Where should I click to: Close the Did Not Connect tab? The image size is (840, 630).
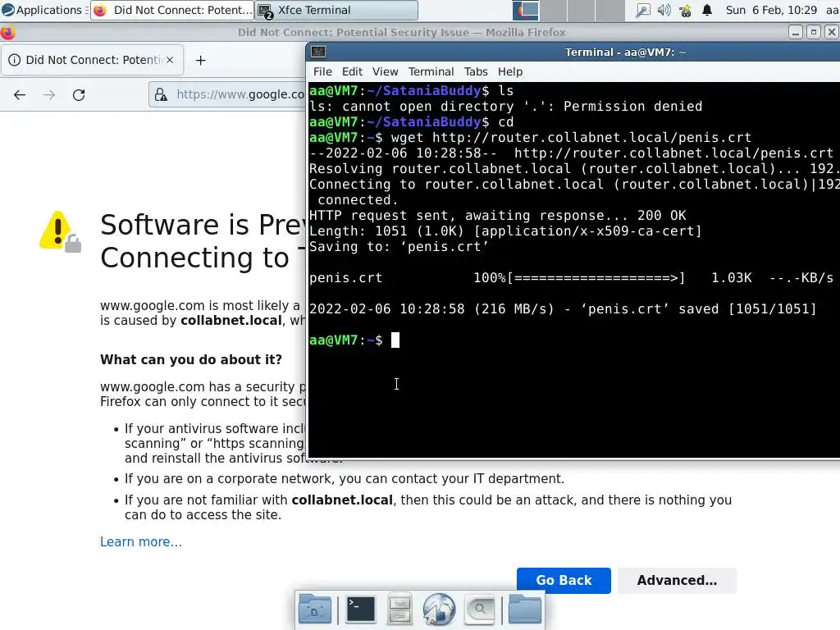pyautogui.click(x=170, y=60)
